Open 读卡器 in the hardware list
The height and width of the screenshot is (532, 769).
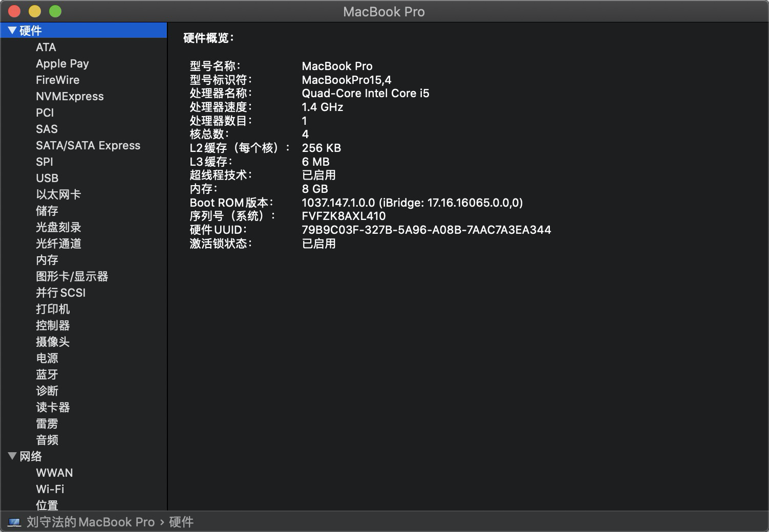(x=53, y=407)
